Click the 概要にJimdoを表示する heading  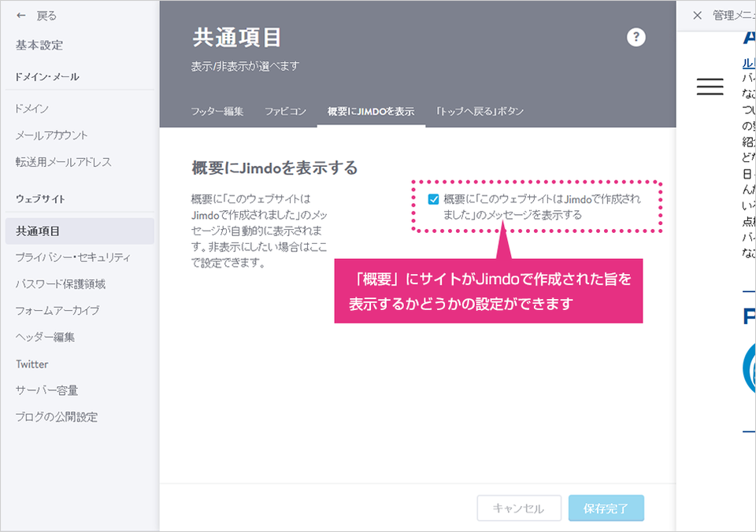[x=274, y=168]
